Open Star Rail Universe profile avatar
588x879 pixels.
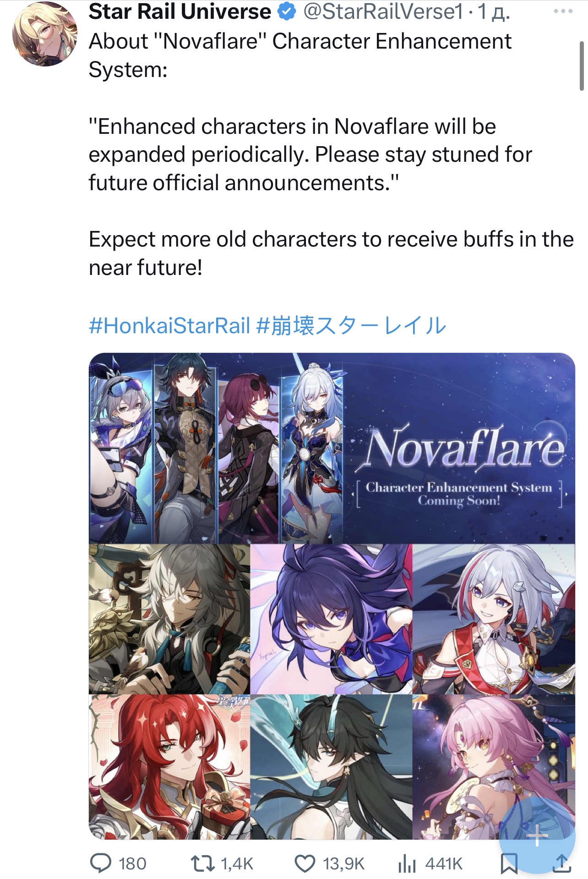45,34
